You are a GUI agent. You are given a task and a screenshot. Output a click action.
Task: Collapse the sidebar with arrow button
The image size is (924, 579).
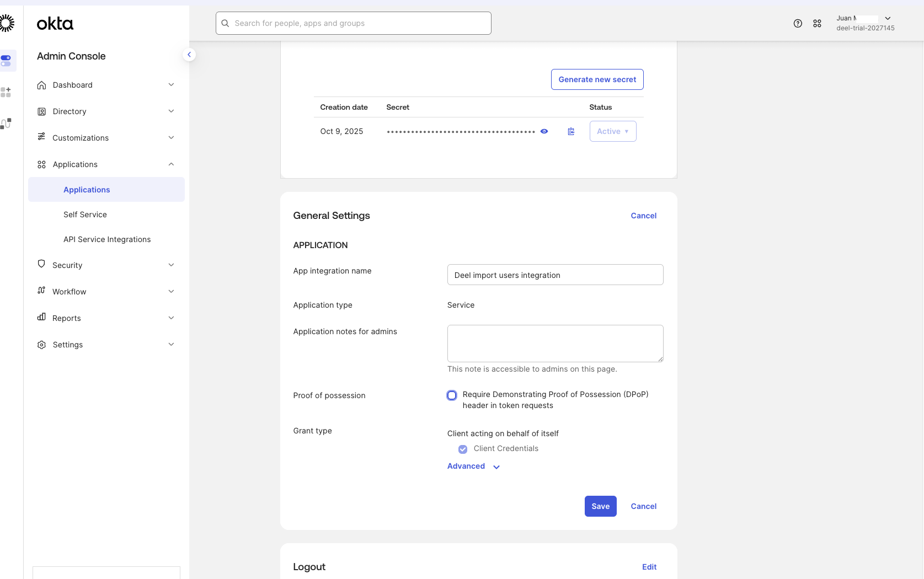coord(189,55)
